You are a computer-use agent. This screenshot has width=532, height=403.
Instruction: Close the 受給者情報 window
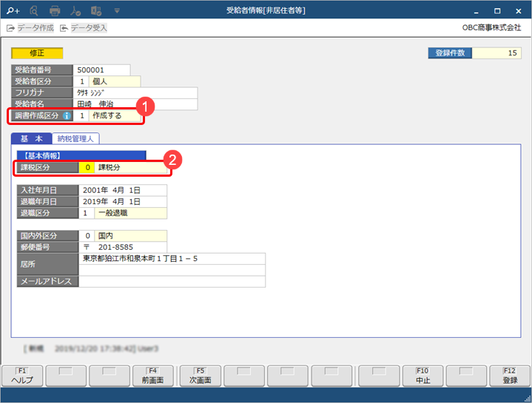pos(519,11)
